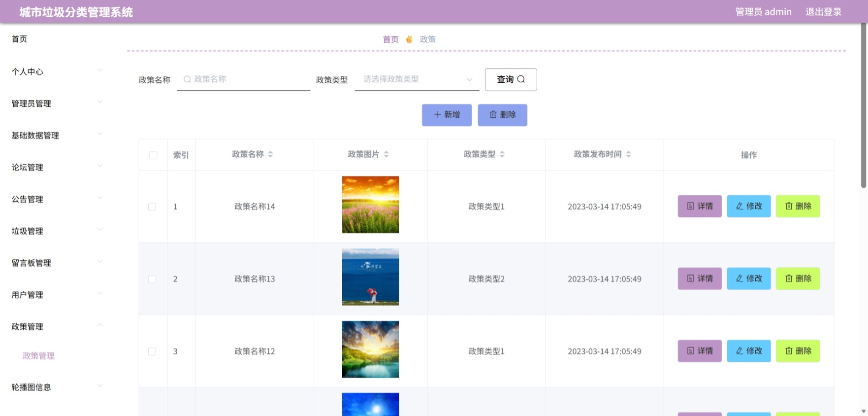Go to 首页 in the sidebar
Image resolution: width=868 pixels, height=416 pixels.
pyautogui.click(x=19, y=39)
